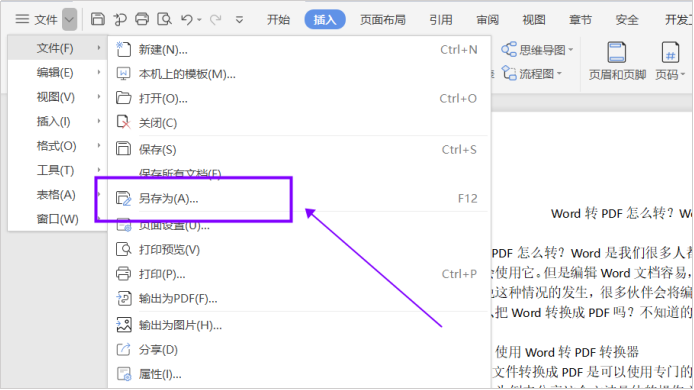Open the customize quick access toolbar dropdown
Screen dimensions: 694x390
coord(239,19)
